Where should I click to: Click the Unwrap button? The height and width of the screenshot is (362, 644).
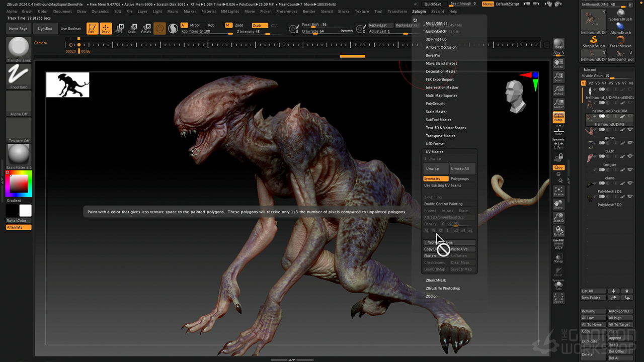click(x=436, y=168)
